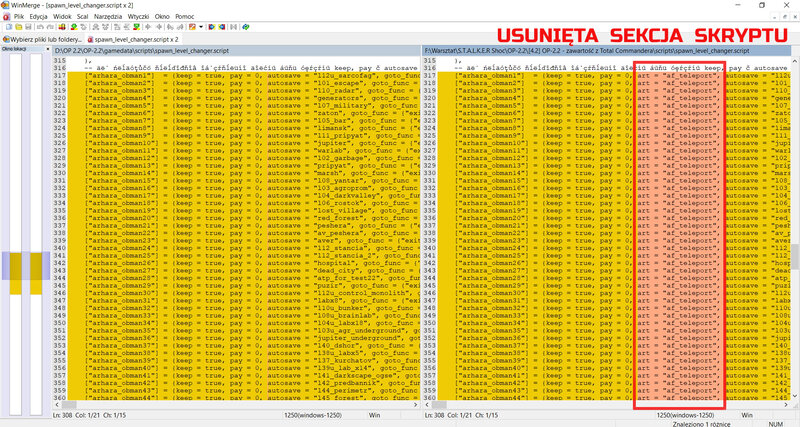800x427 pixels.
Task: Click the left pane file path header
Action: pos(230,49)
